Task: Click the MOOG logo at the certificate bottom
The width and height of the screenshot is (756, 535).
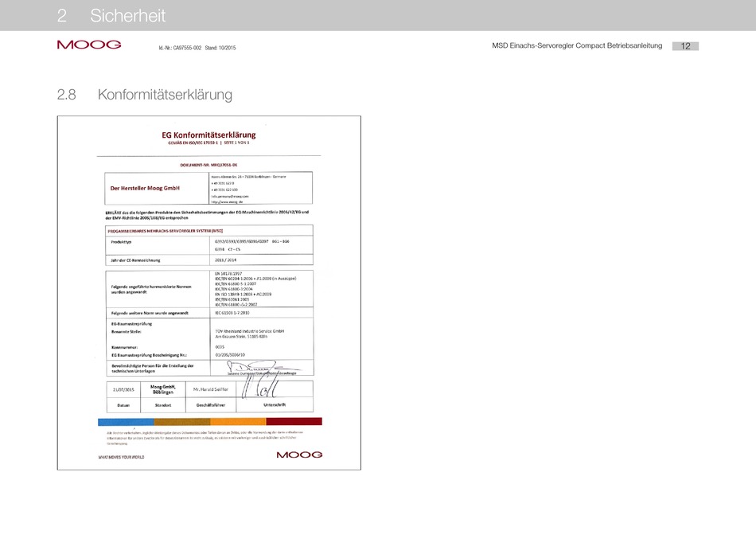Action: tap(299, 455)
